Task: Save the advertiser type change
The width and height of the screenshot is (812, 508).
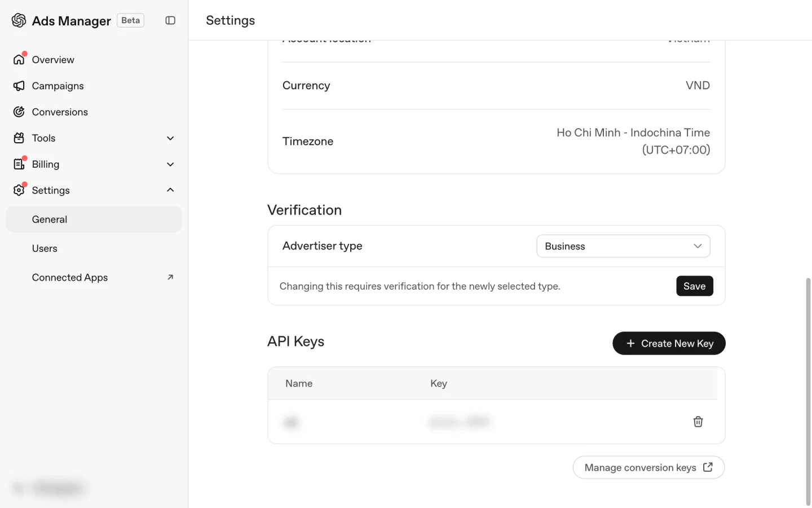Action: 694,286
